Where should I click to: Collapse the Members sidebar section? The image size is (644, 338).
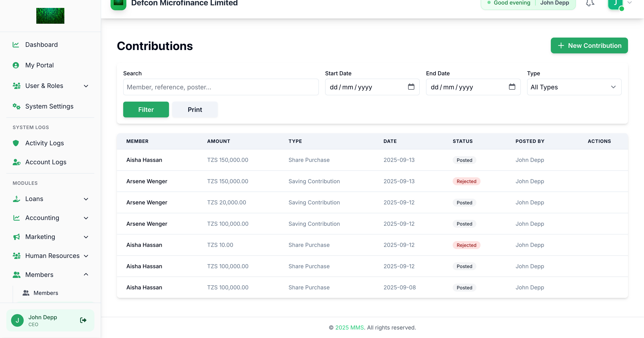(86, 275)
